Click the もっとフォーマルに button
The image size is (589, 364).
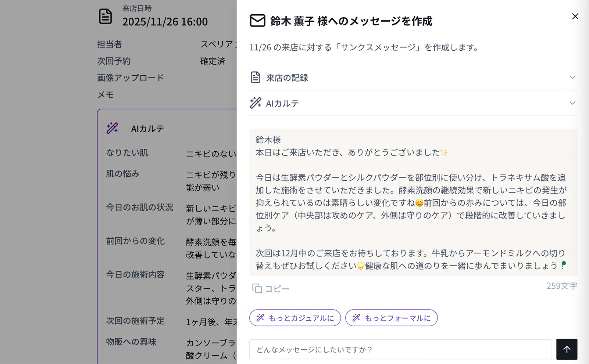click(x=391, y=318)
